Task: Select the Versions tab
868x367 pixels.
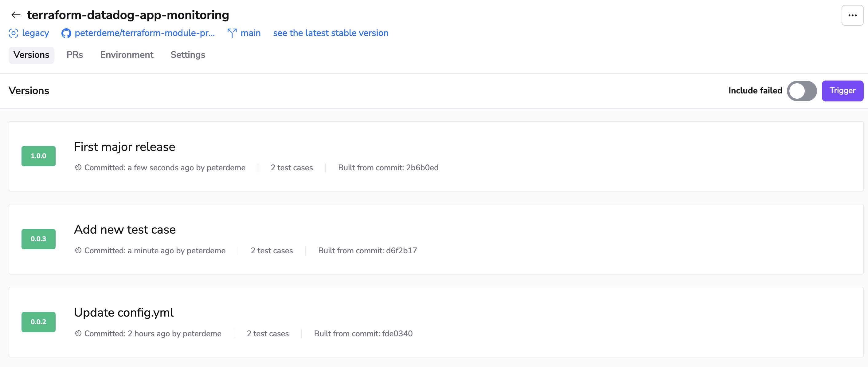Action: click(31, 55)
